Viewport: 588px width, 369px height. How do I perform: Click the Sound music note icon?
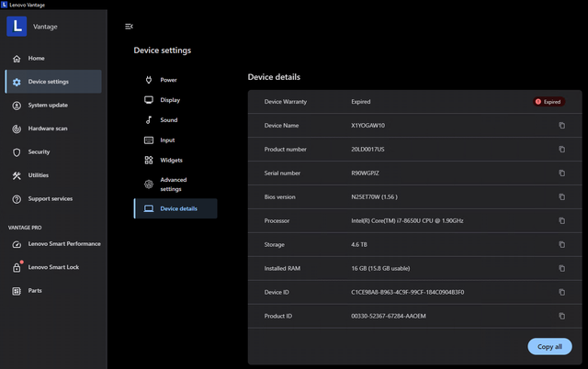[149, 120]
